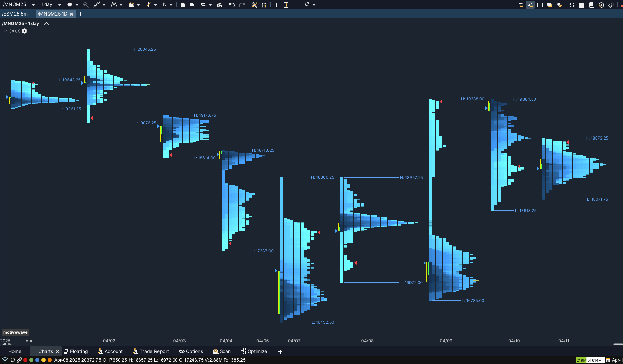Click the money bill orders icon
The height and width of the screenshot is (364, 623).
pyautogui.click(x=611, y=5)
